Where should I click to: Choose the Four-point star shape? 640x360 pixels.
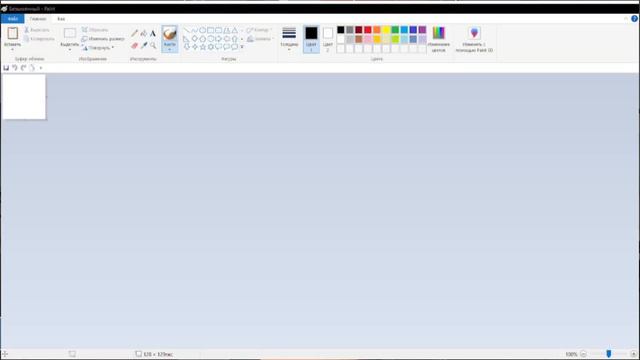(195, 47)
